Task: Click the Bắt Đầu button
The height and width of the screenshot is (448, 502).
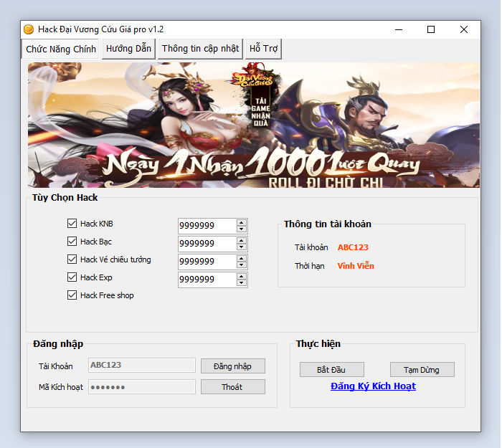Action: (x=331, y=370)
